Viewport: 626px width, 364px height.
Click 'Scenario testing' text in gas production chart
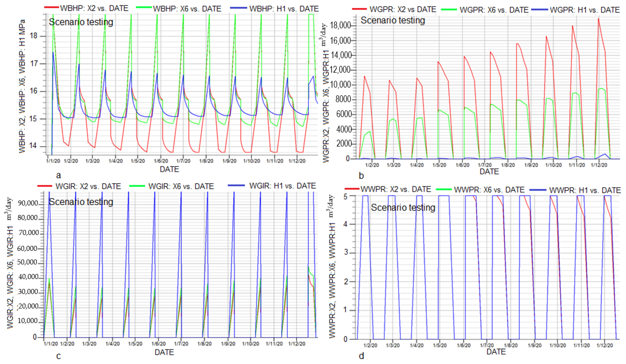[393, 20]
